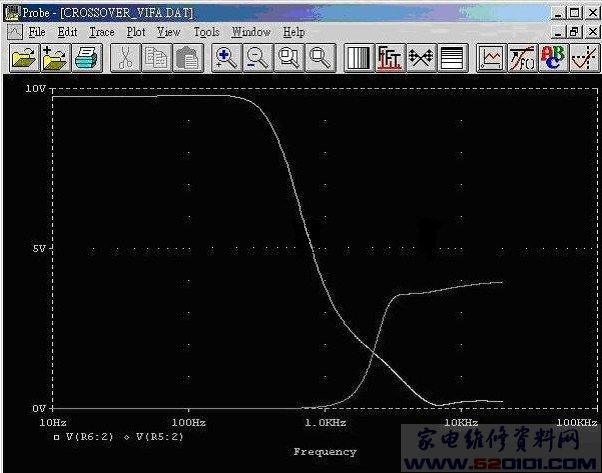The image size is (602, 473).
Task: Restore the inner document window
Action: point(574,31)
